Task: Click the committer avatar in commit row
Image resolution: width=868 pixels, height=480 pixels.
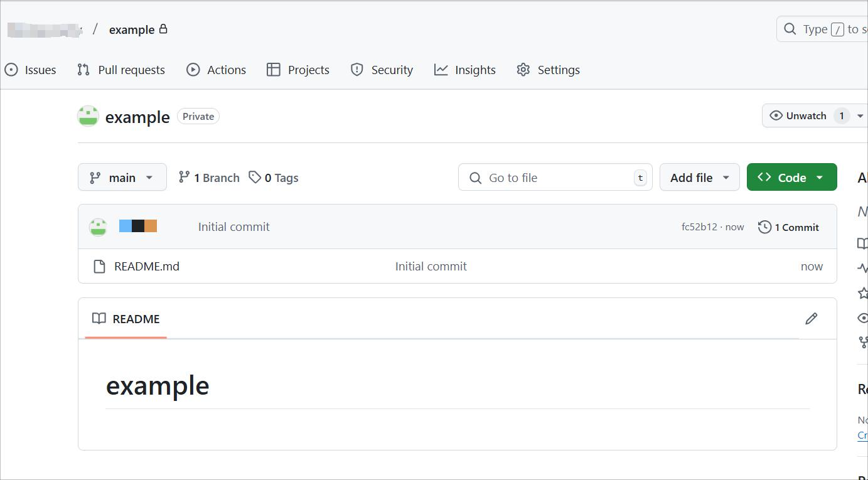Action: pyautogui.click(x=98, y=227)
